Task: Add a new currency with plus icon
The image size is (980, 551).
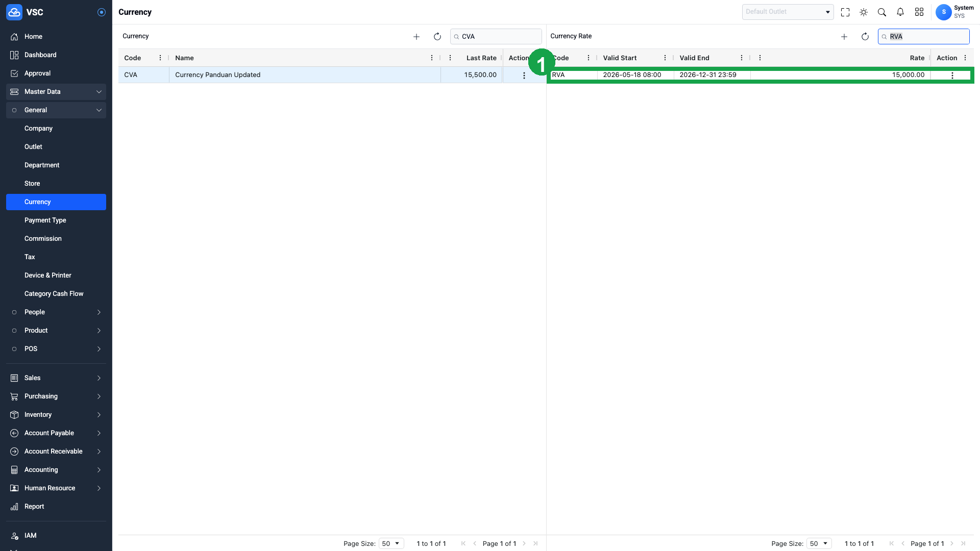Action: [x=416, y=37]
